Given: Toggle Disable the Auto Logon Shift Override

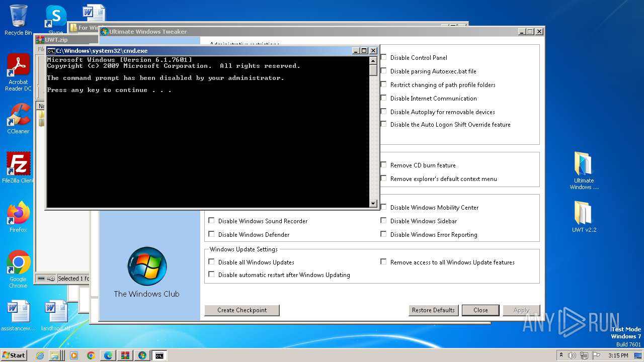Looking at the screenshot, I should tap(383, 124).
